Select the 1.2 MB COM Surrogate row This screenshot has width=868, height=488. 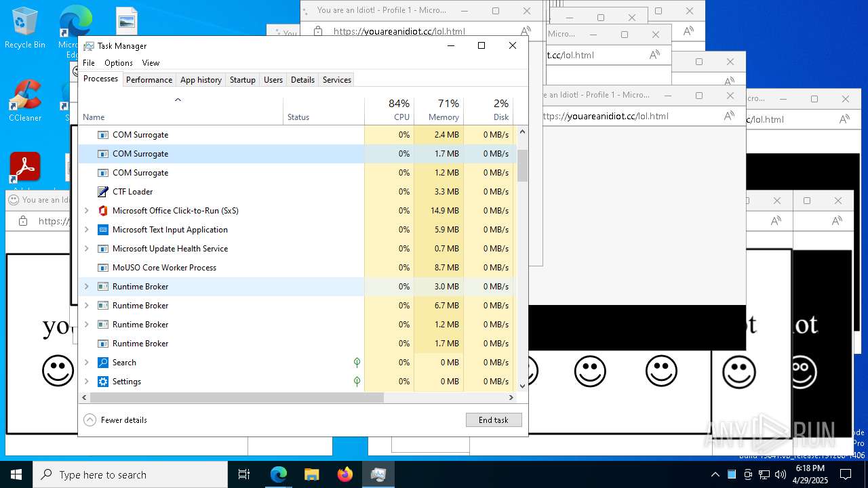pos(297,173)
